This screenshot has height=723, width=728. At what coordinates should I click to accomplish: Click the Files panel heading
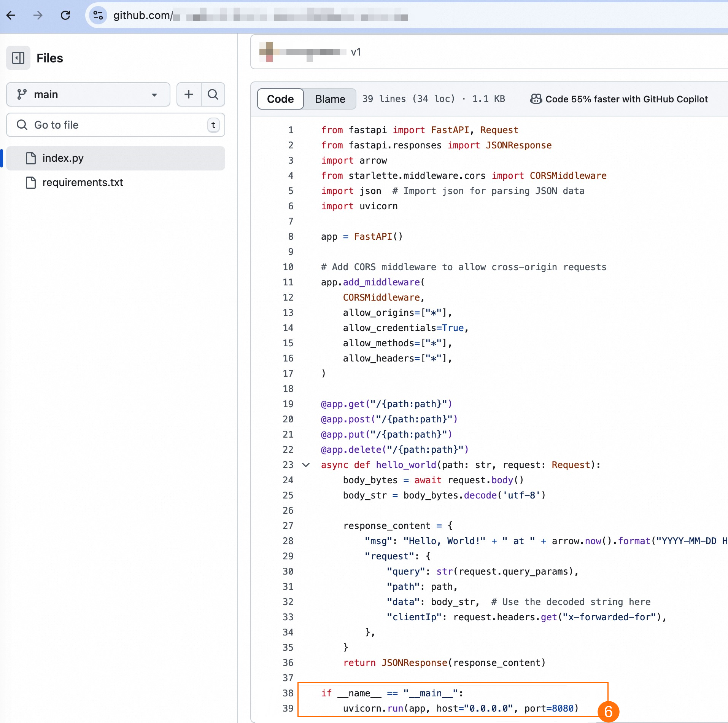pyautogui.click(x=50, y=58)
